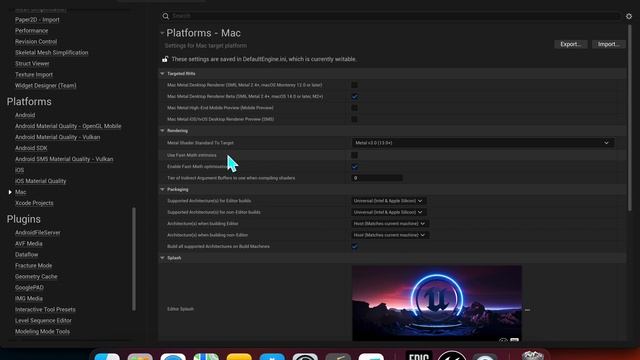Open Interactive Tool Presets plugin settings
Screen dimensions: 640x360
[45, 310]
